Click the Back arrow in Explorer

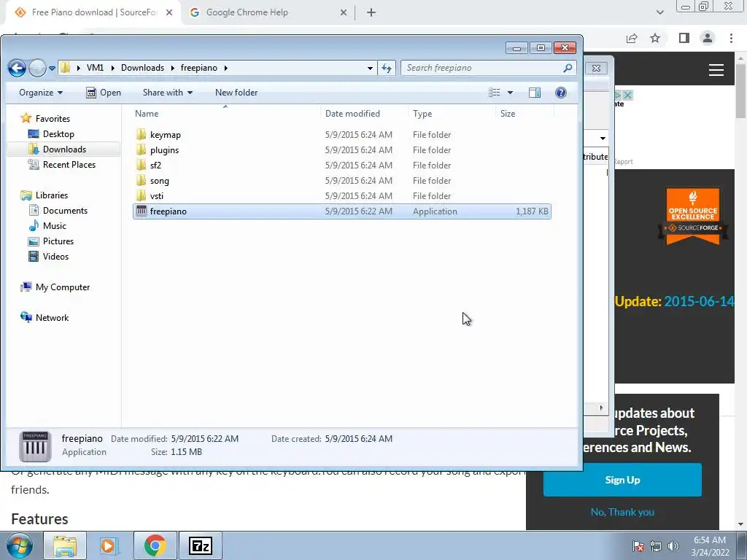click(x=18, y=68)
